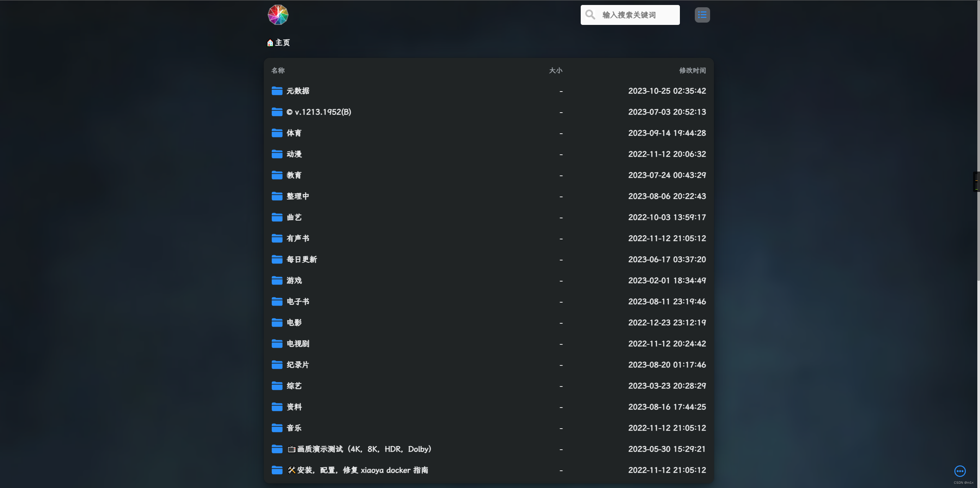The width and height of the screenshot is (980, 488).
Task: Toggle list view layout button
Action: pyautogui.click(x=702, y=15)
